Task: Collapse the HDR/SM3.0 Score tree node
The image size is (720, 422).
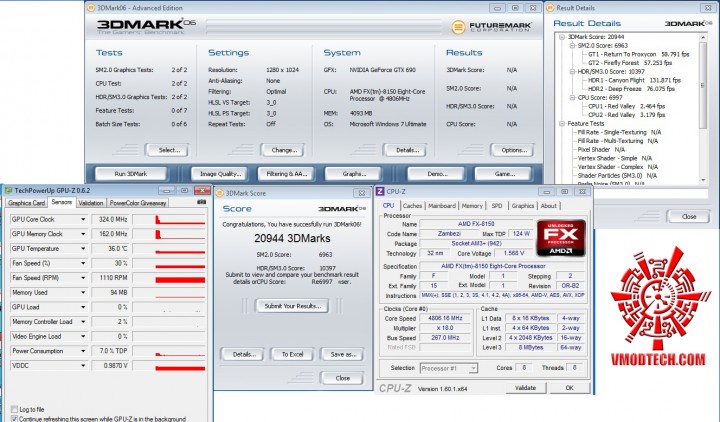Action: [x=572, y=72]
